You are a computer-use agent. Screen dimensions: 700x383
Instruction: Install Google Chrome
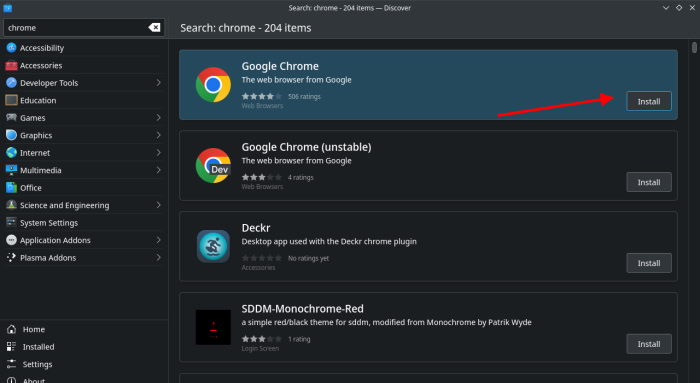pyautogui.click(x=649, y=101)
